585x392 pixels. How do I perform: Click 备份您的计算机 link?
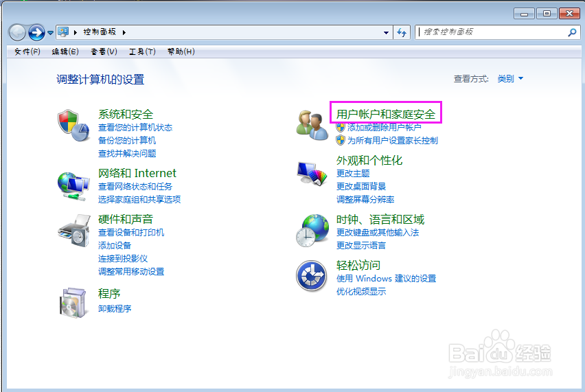pyautogui.click(x=127, y=141)
